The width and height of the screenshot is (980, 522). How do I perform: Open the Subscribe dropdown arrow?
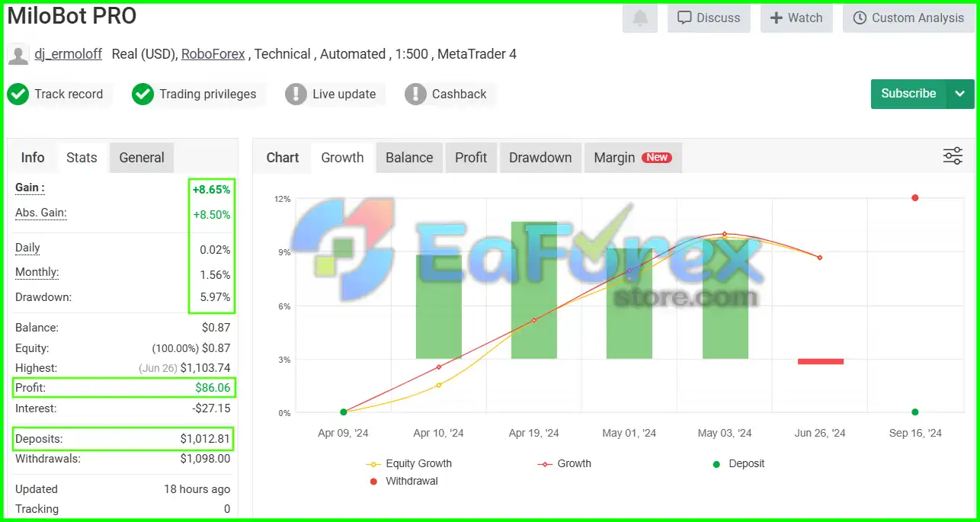(x=960, y=94)
